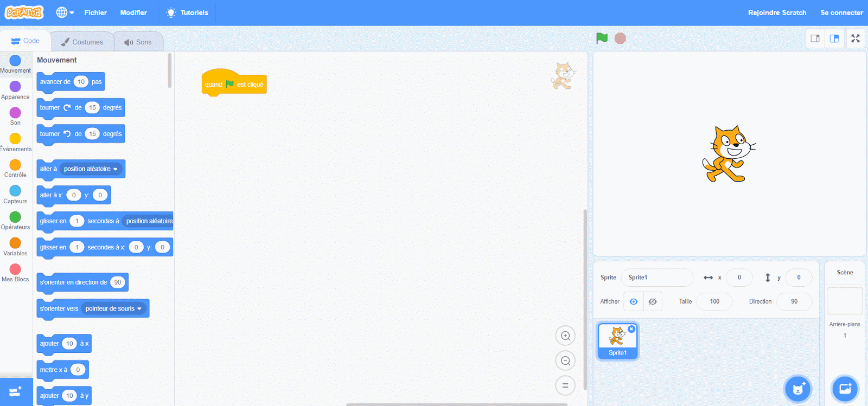Select the Capteurs category
868x406 pixels.
coord(15,194)
